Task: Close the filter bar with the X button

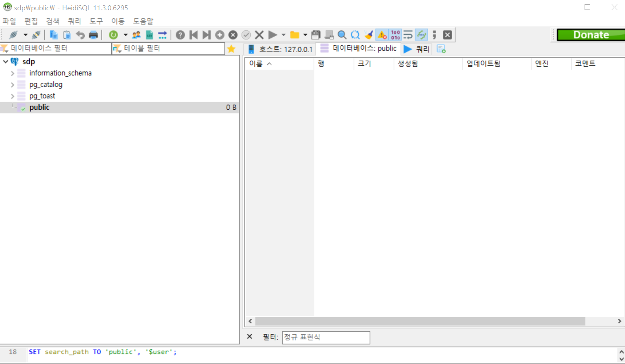Action: click(x=250, y=337)
